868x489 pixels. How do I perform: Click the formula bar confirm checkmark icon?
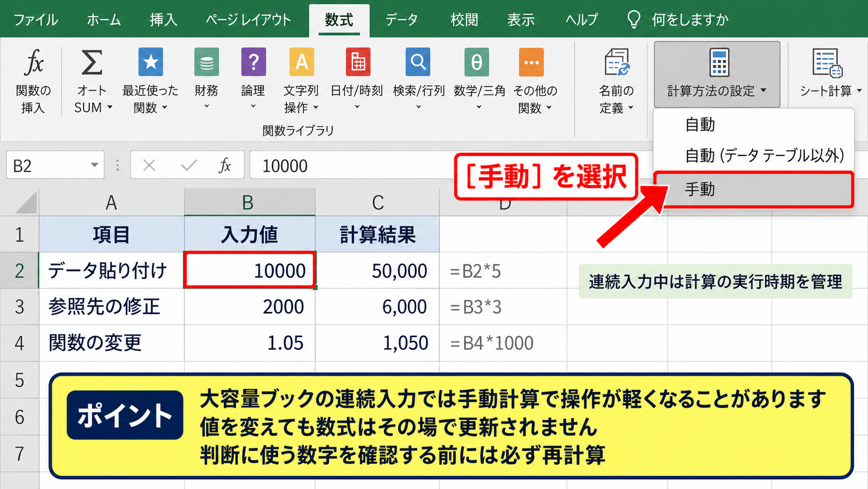(188, 165)
